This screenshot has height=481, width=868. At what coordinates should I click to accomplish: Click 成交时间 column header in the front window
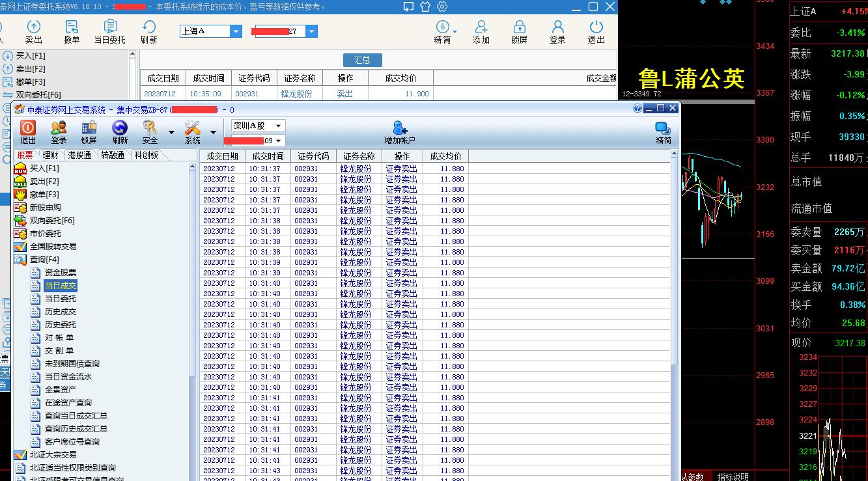[x=268, y=156]
